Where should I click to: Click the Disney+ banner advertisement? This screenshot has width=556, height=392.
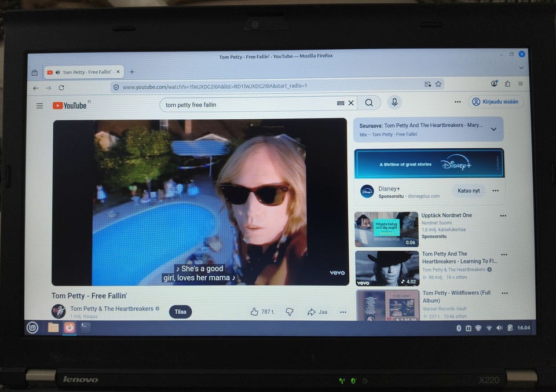click(x=429, y=164)
